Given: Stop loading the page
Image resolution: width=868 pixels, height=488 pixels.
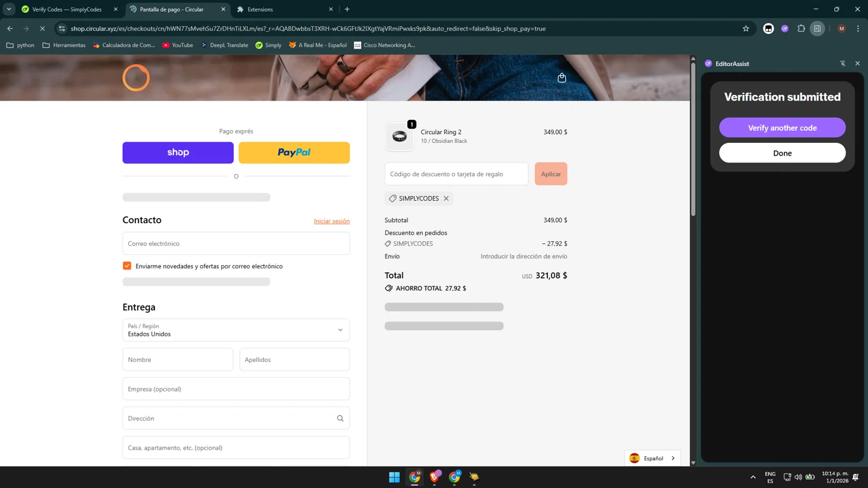Looking at the screenshot, I should (42, 28).
